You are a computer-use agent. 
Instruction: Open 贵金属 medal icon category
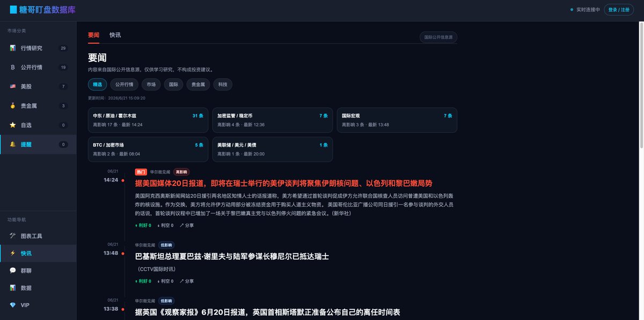[x=12, y=106]
